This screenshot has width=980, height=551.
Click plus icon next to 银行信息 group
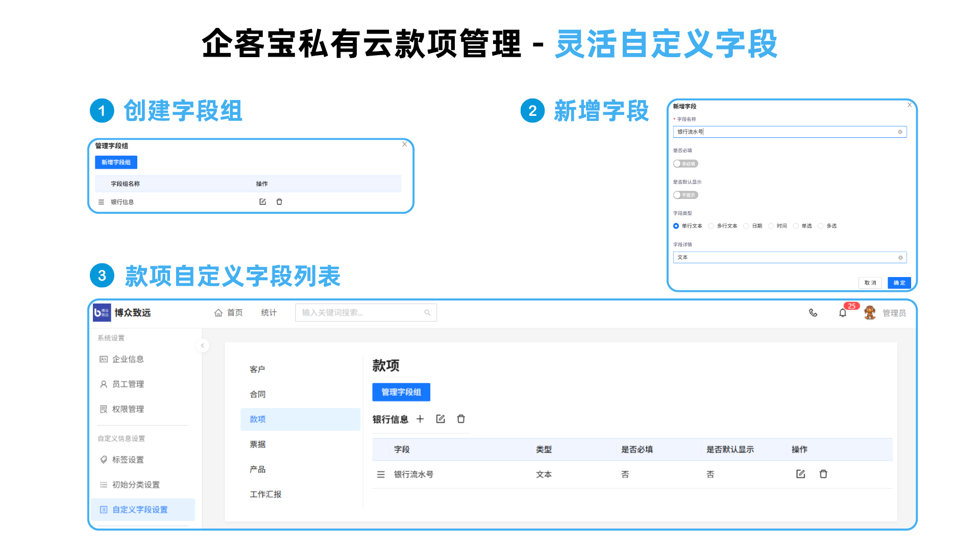pyautogui.click(x=420, y=419)
